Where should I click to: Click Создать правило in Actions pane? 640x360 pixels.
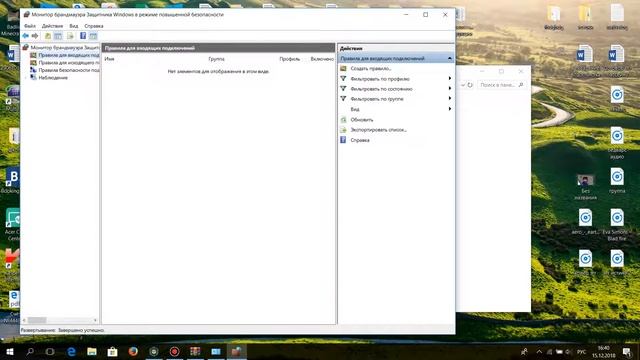371,69
